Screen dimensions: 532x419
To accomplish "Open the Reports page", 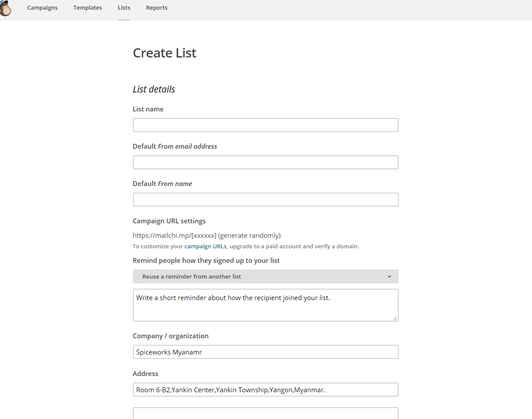I will click(157, 7).
